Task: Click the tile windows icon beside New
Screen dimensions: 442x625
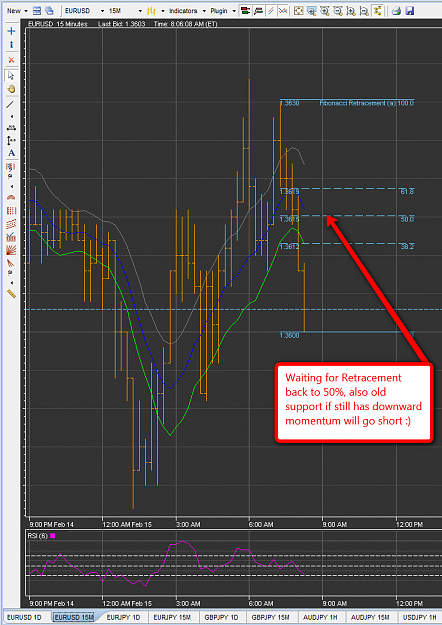Action: click(x=37, y=11)
